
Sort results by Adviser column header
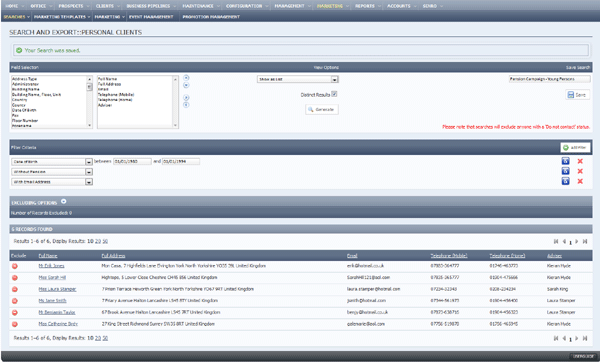coord(554,256)
